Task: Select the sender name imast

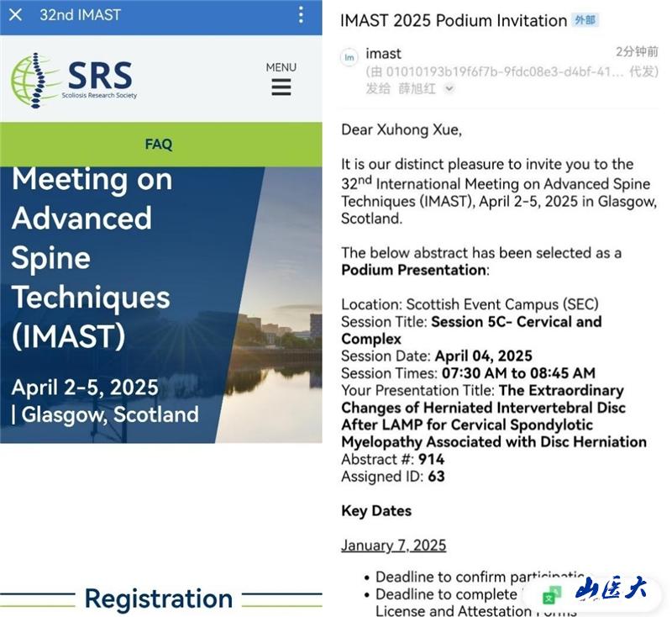Action: (383, 54)
